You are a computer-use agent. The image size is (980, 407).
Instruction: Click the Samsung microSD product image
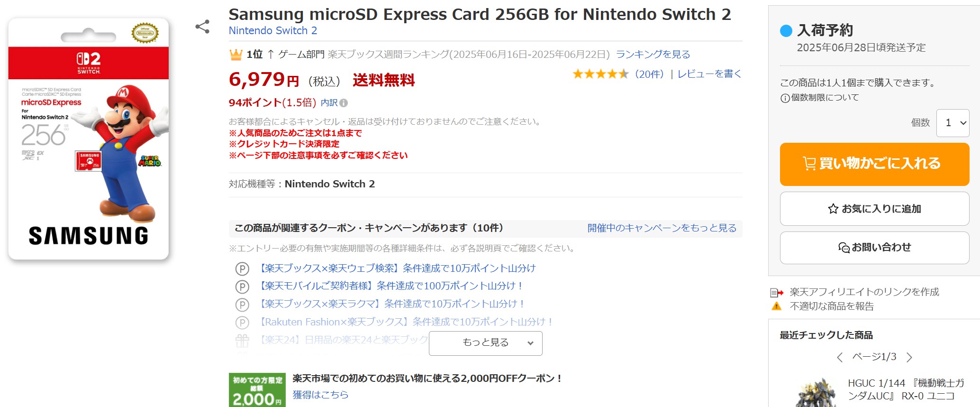89,139
